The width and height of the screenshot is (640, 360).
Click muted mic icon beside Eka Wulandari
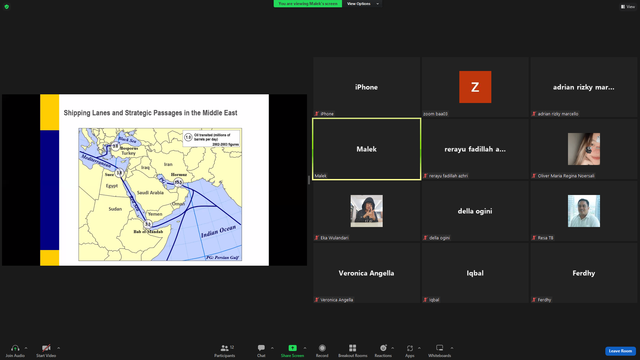pyautogui.click(x=317, y=238)
